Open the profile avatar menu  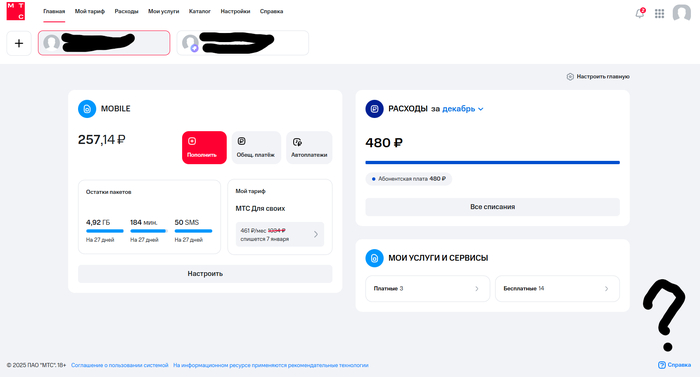coord(682,13)
